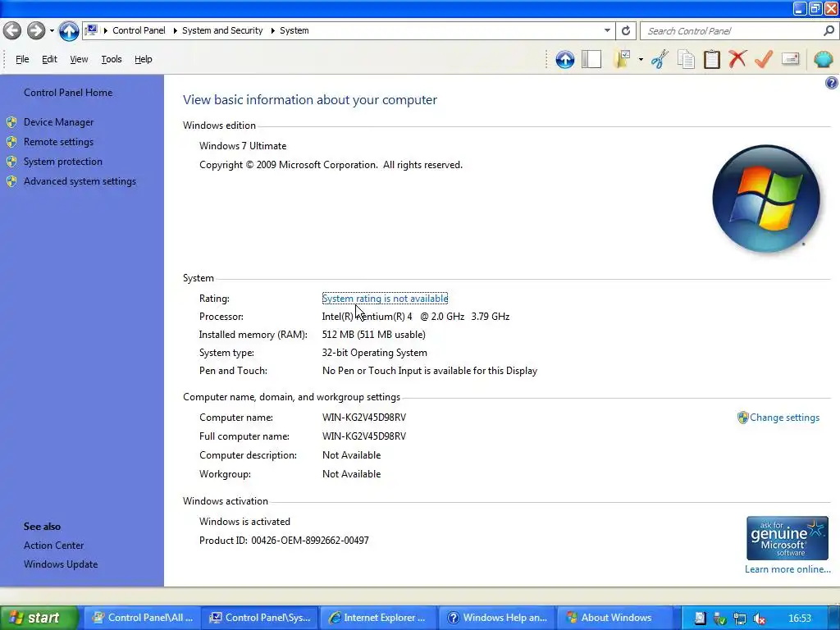Image resolution: width=840 pixels, height=630 pixels.
Task: Click the search magnifier icon
Action: pos(829,30)
